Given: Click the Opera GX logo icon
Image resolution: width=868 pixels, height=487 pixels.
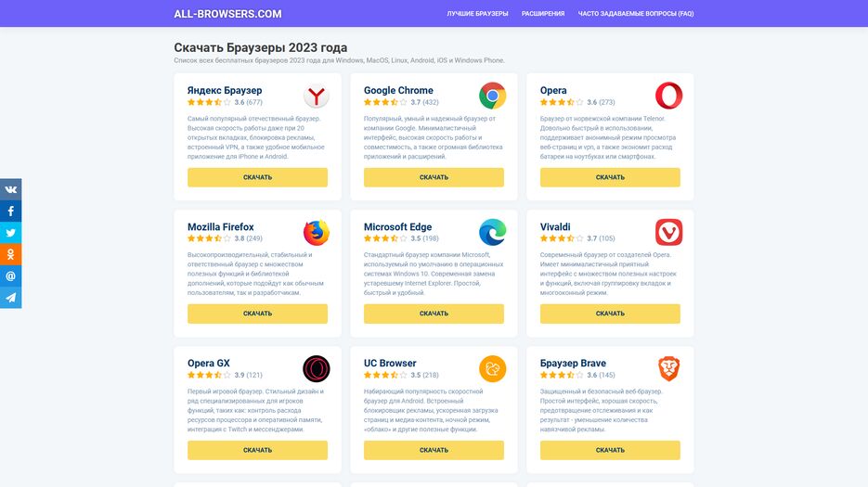Looking at the screenshot, I should coord(316,368).
